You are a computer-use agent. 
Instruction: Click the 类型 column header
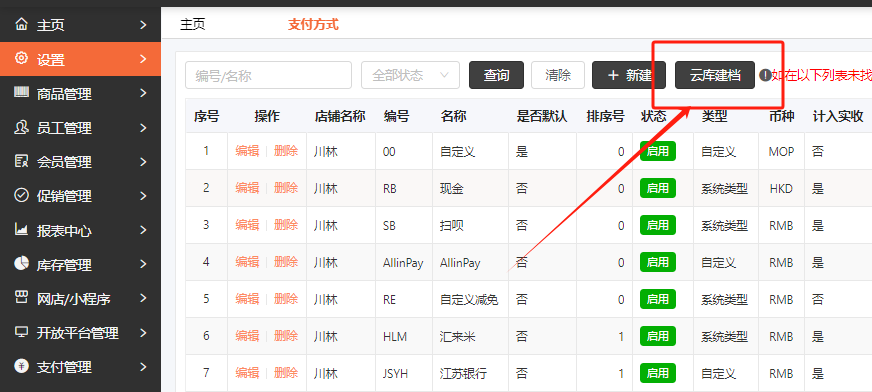point(715,116)
